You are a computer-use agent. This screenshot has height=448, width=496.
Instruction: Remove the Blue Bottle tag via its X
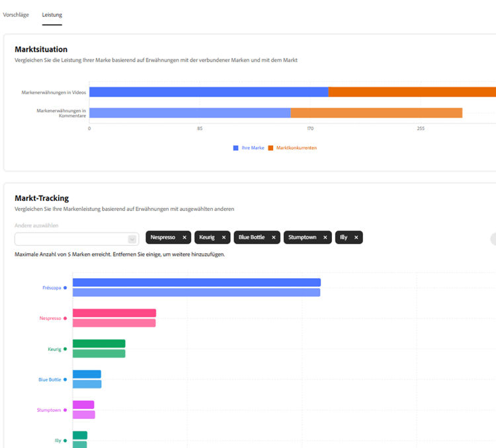274,237
